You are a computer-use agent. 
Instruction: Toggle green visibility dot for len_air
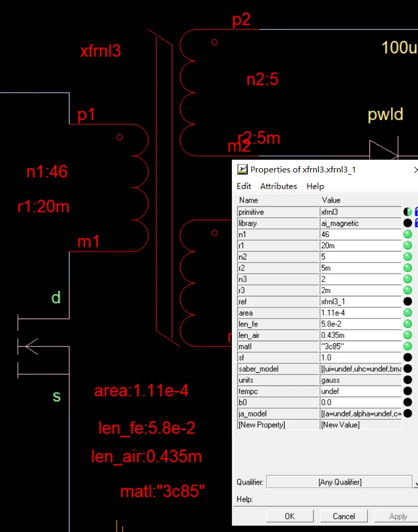click(407, 335)
